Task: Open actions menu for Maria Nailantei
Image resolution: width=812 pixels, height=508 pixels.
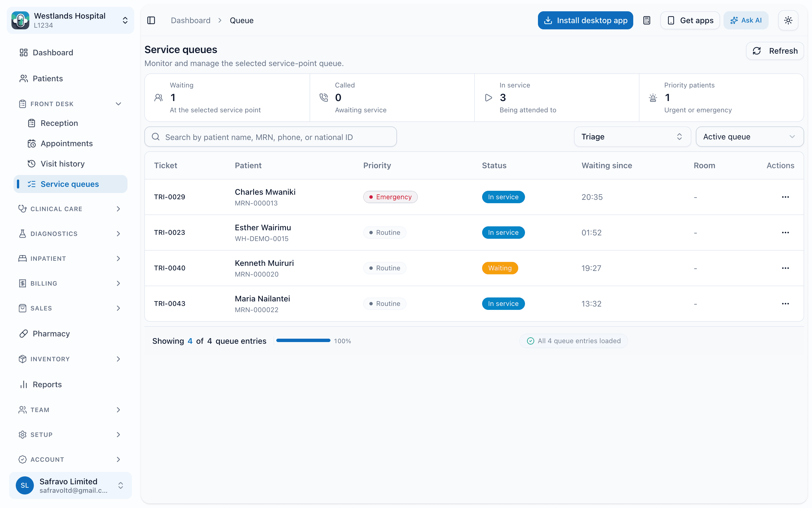Action: (x=785, y=304)
